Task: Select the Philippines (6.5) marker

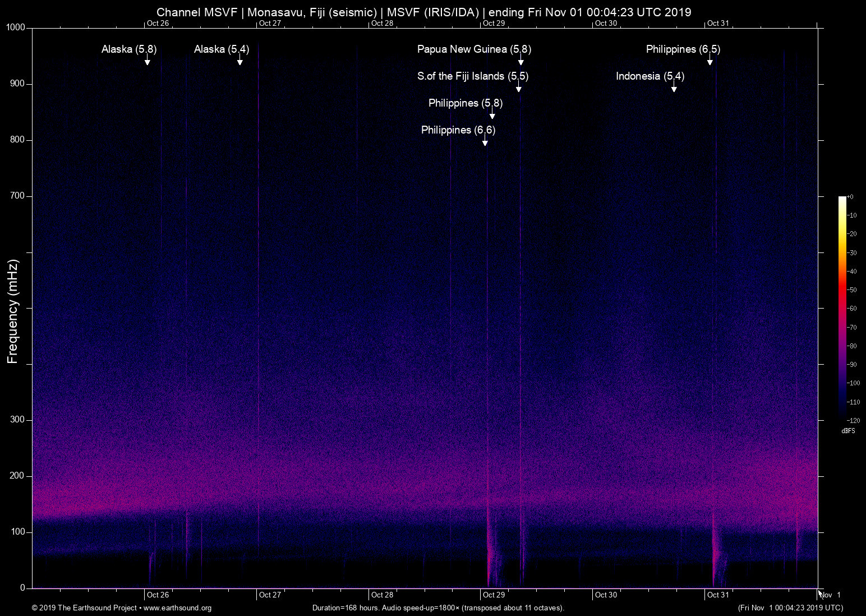Action: [x=710, y=62]
